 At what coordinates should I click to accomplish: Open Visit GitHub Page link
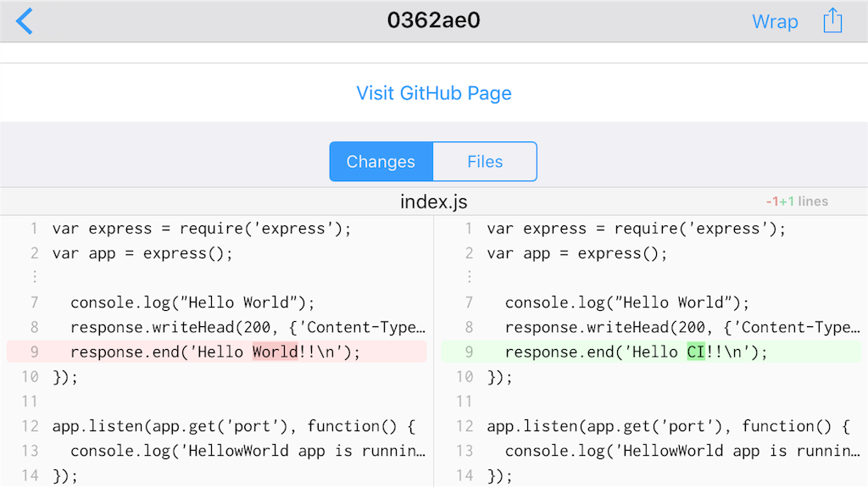[x=434, y=93]
